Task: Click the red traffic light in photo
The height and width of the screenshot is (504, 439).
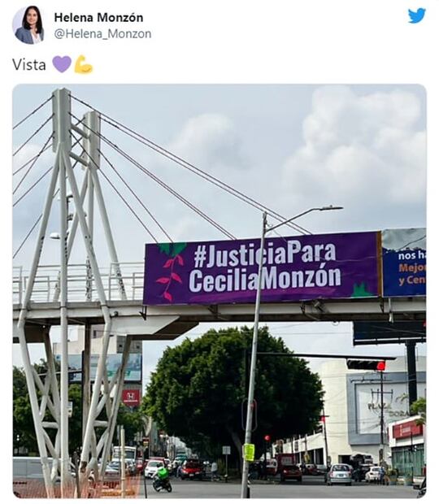Action: [380, 366]
